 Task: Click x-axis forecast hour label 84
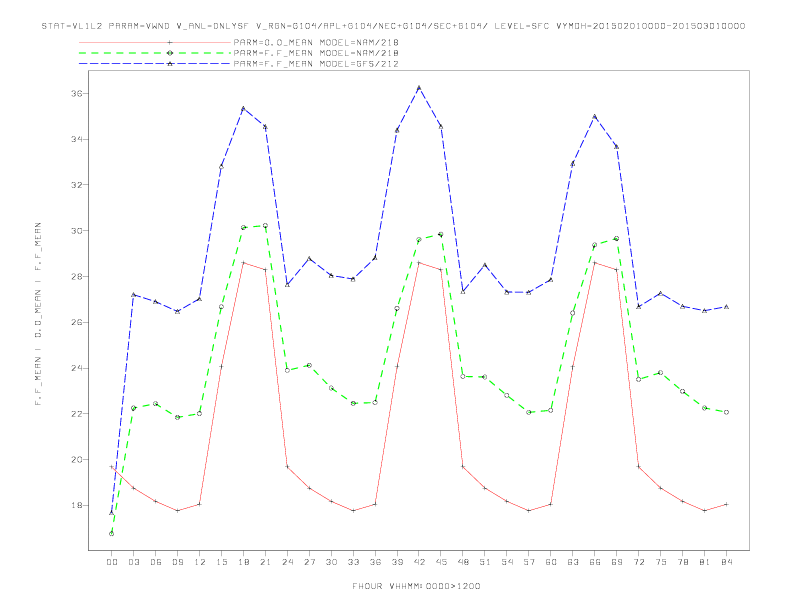[726, 562]
